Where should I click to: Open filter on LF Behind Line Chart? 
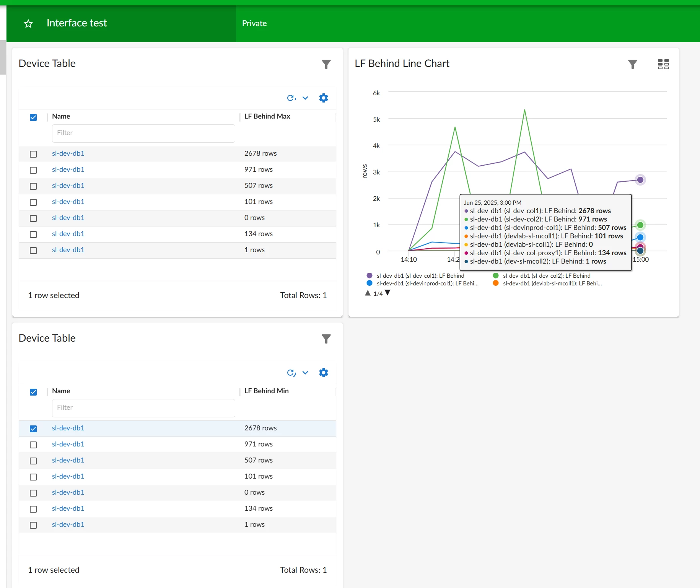tap(633, 64)
